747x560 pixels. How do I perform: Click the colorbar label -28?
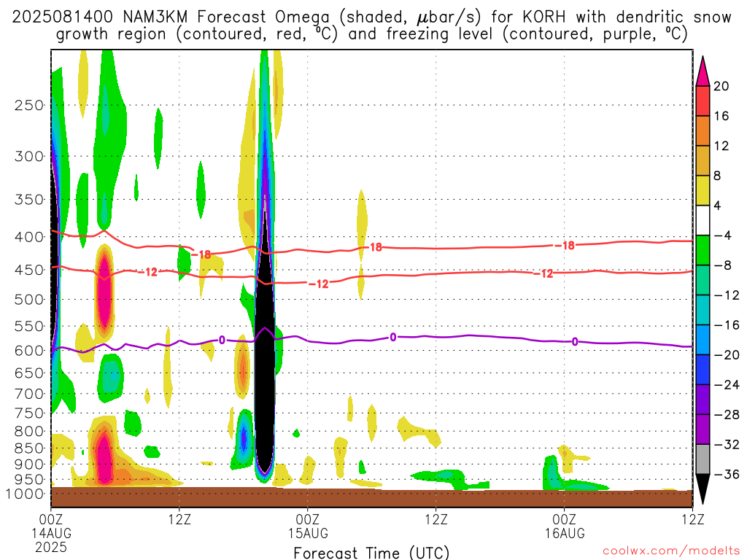point(727,415)
